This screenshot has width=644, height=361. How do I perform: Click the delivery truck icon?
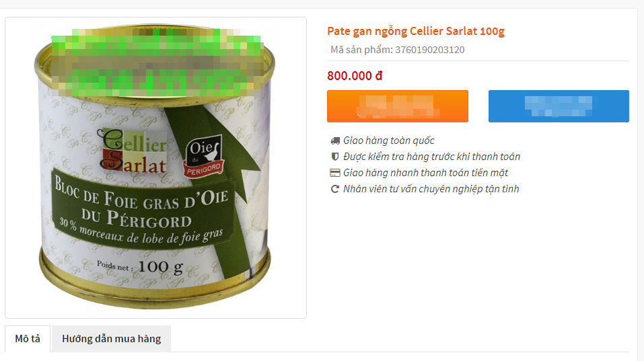[x=335, y=141]
